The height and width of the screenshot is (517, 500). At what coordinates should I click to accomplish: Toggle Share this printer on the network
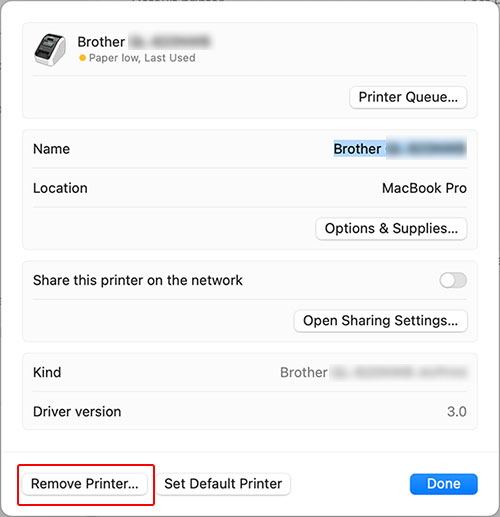click(453, 280)
